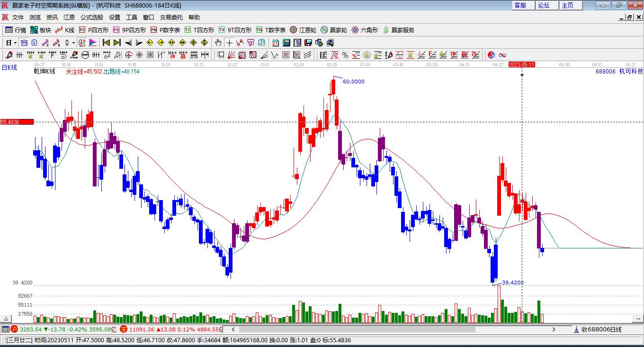Click the horizontal scrollbar thumb

point(357,329)
